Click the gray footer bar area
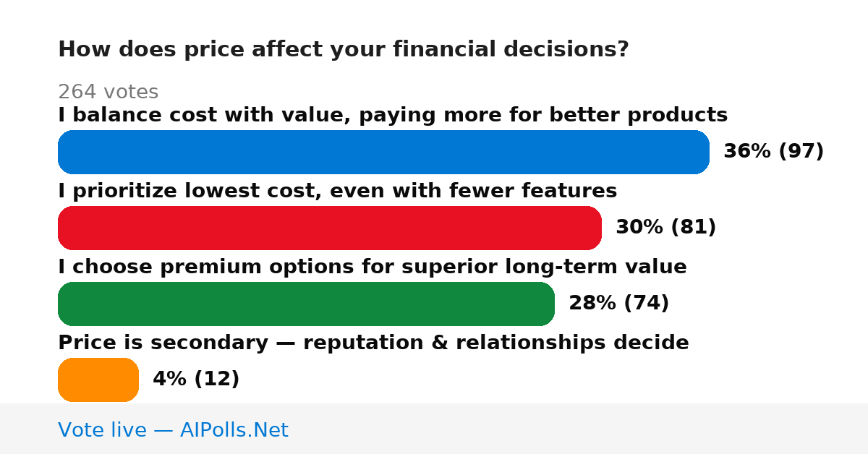 click(434, 429)
